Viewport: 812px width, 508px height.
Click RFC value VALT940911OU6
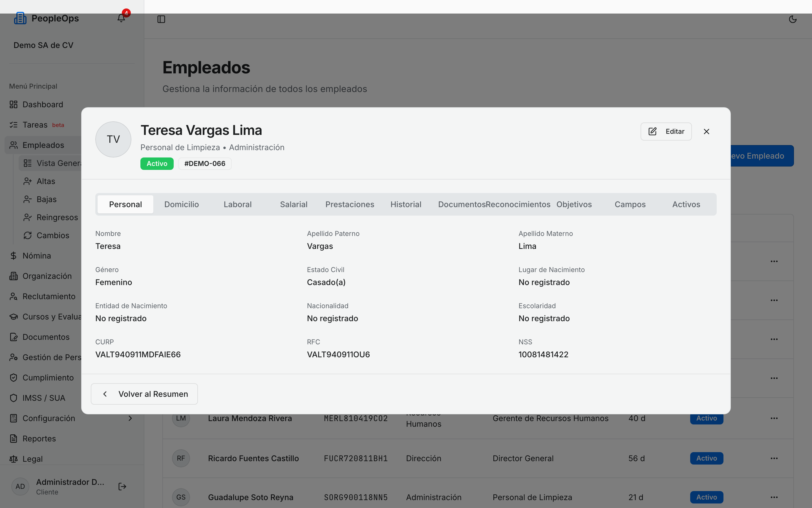[338, 354]
